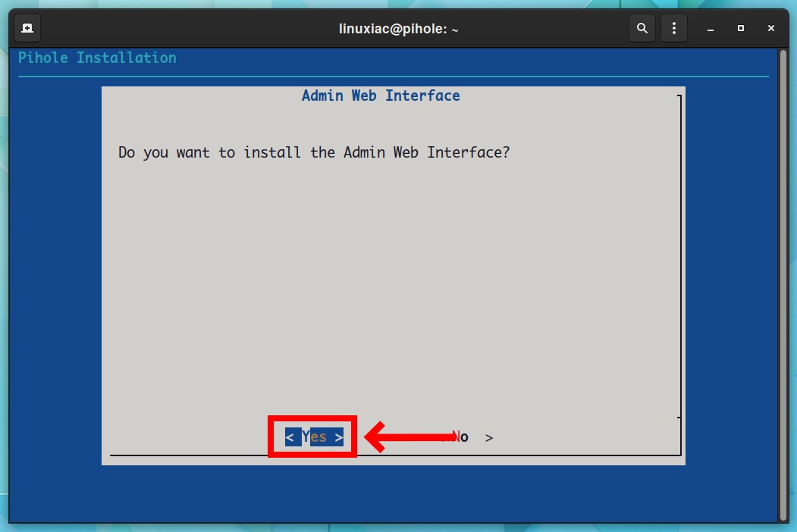
Task: Click the line under Pihole Installation
Action: (x=394, y=77)
